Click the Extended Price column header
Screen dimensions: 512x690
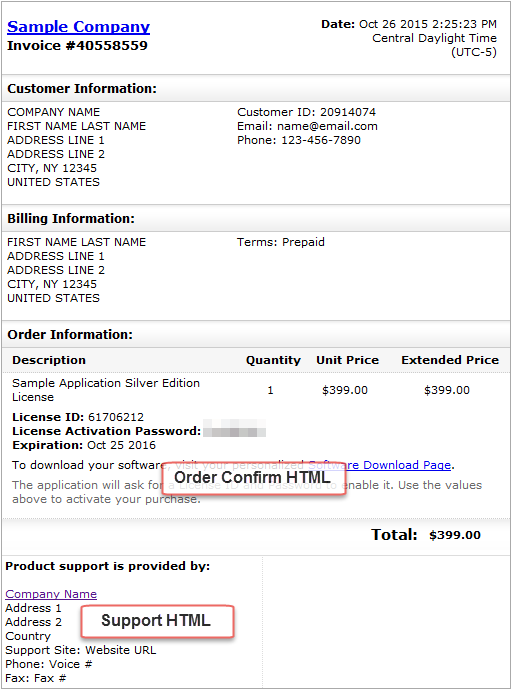(450, 360)
